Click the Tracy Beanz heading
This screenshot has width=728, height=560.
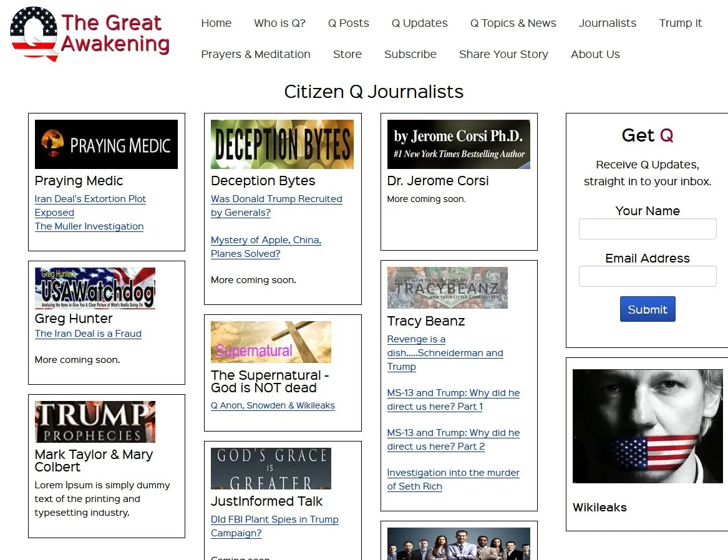coord(425,321)
